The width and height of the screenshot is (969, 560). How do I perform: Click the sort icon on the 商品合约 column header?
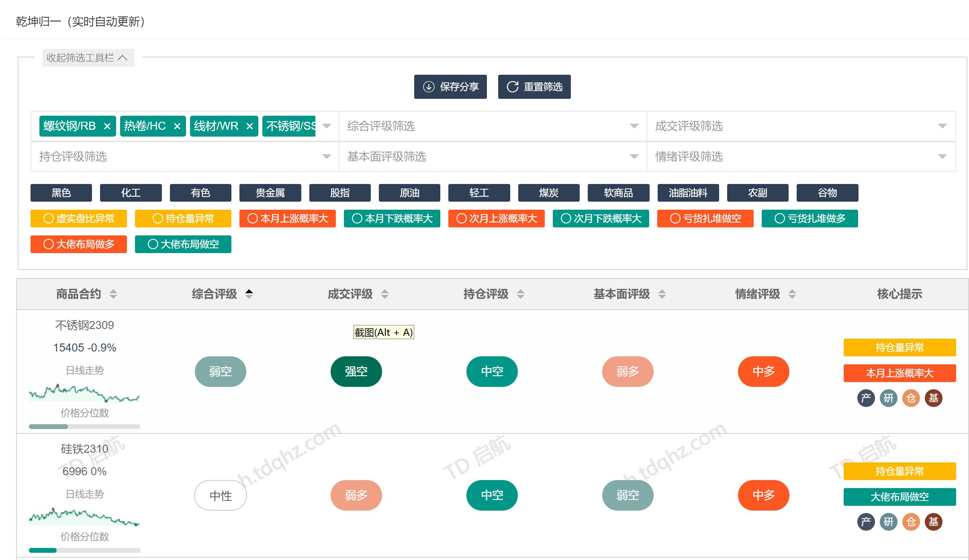[114, 294]
